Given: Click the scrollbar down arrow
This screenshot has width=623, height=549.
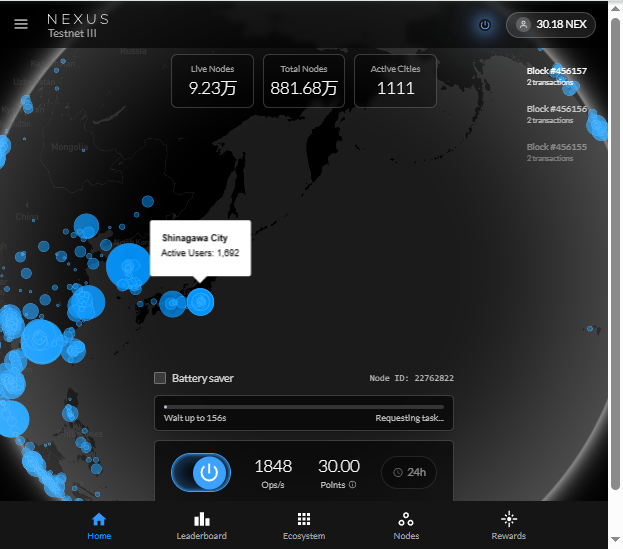Looking at the screenshot, I should pyautogui.click(x=615, y=539).
